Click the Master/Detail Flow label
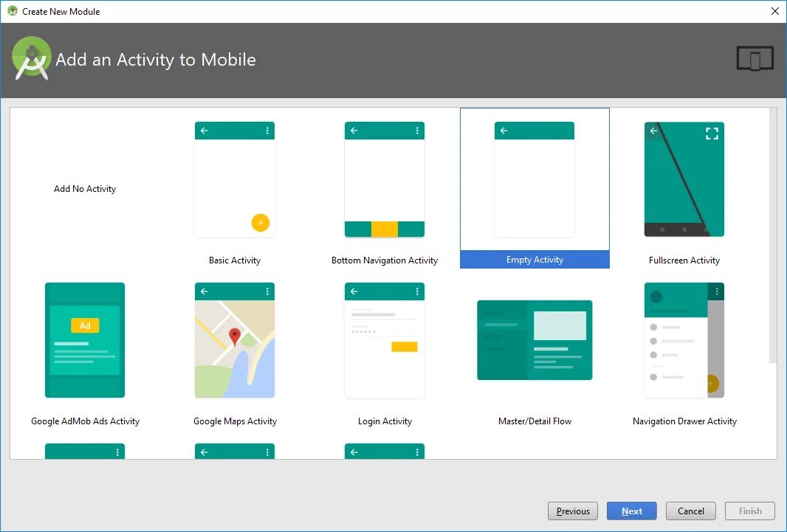Image resolution: width=787 pixels, height=532 pixels. 535,421
